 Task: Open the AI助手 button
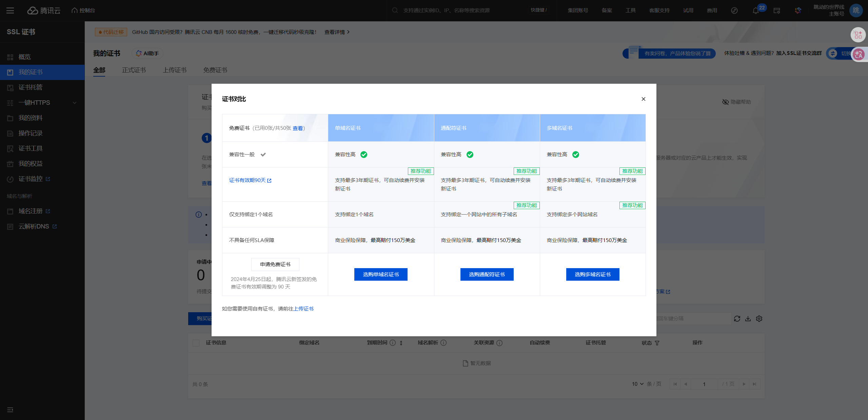pyautogui.click(x=147, y=54)
